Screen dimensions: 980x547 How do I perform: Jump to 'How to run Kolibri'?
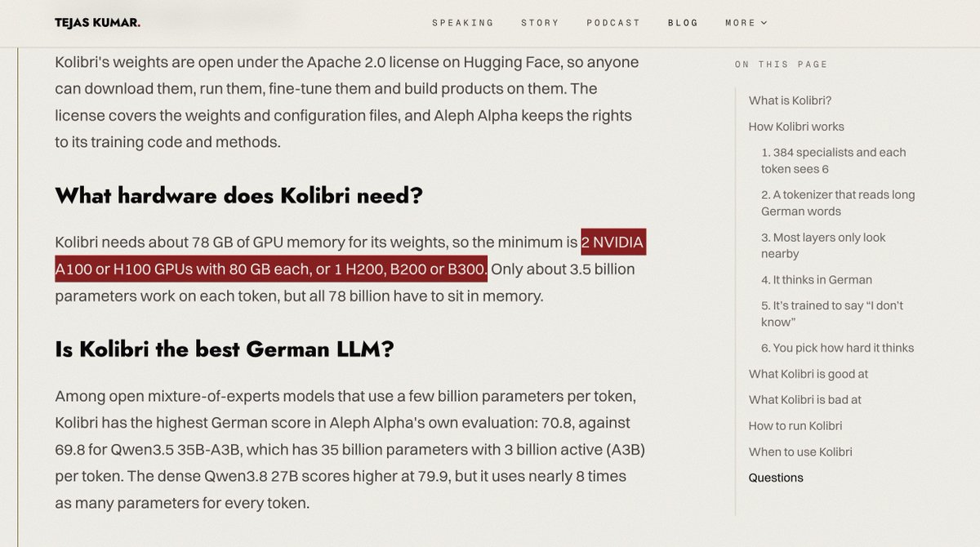(x=795, y=426)
